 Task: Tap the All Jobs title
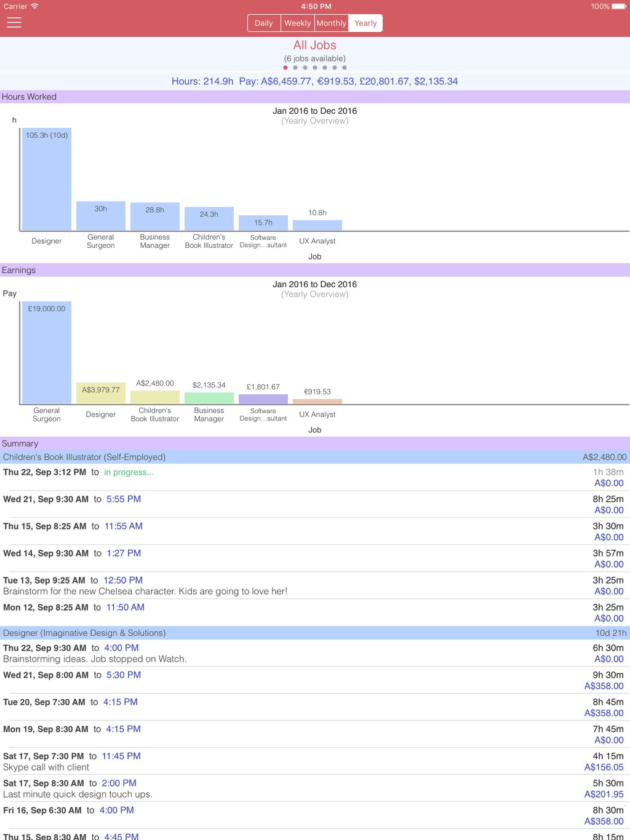315,45
